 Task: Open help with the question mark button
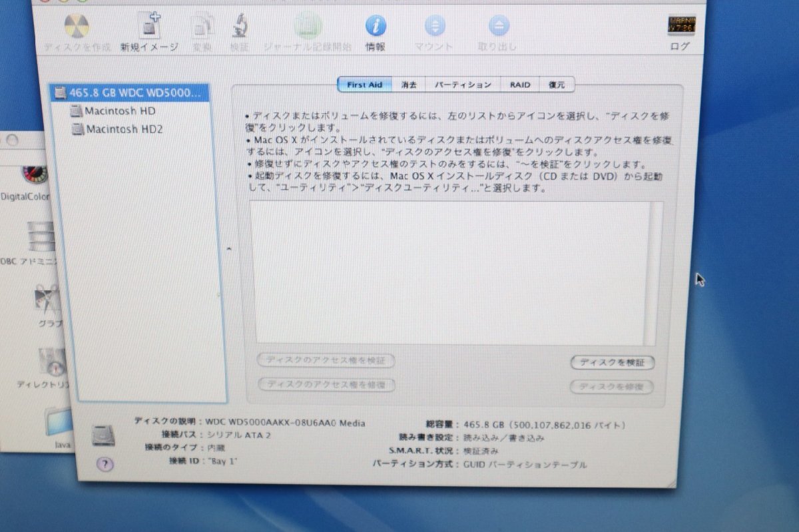pos(105,464)
